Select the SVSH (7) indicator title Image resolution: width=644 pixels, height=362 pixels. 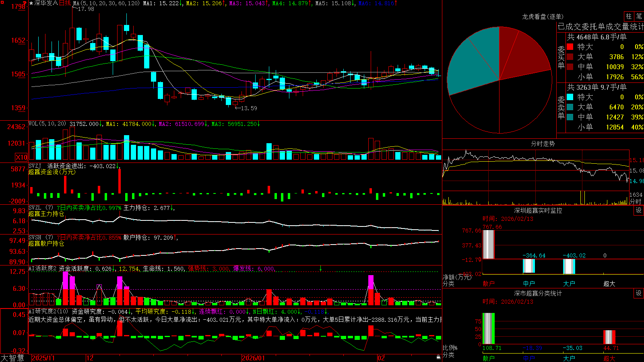41,238
